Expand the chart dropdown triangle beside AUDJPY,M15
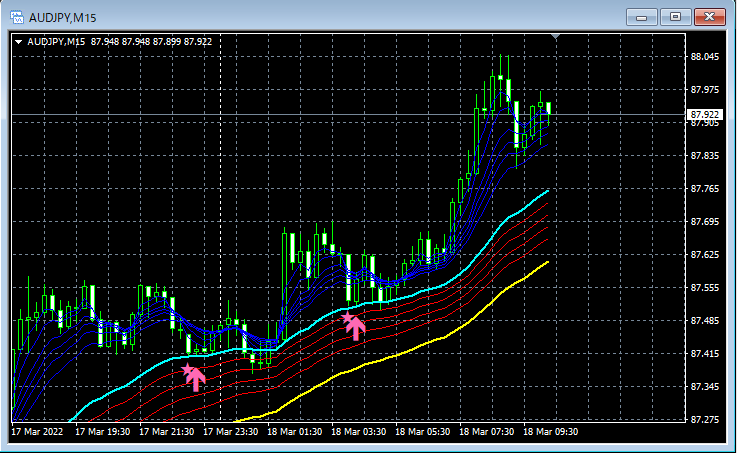Screen dimensions: 738x453 point(19,42)
